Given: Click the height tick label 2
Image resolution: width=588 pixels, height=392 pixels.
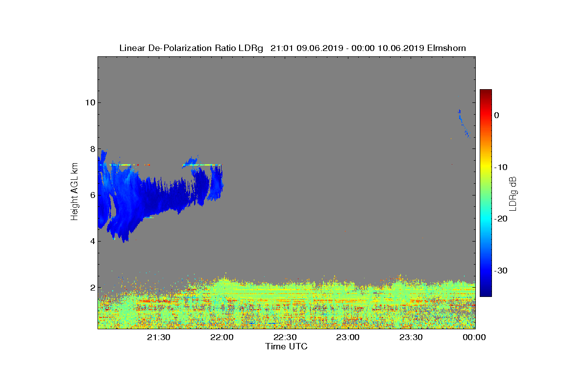Looking at the screenshot, I should click(x=92, y=288).
